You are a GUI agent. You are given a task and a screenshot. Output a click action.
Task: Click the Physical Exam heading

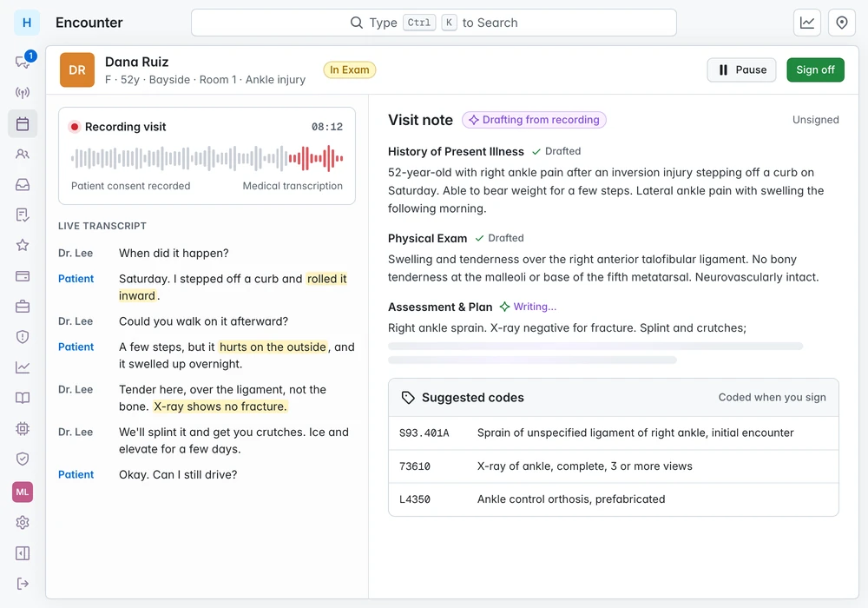pos(427,239)
